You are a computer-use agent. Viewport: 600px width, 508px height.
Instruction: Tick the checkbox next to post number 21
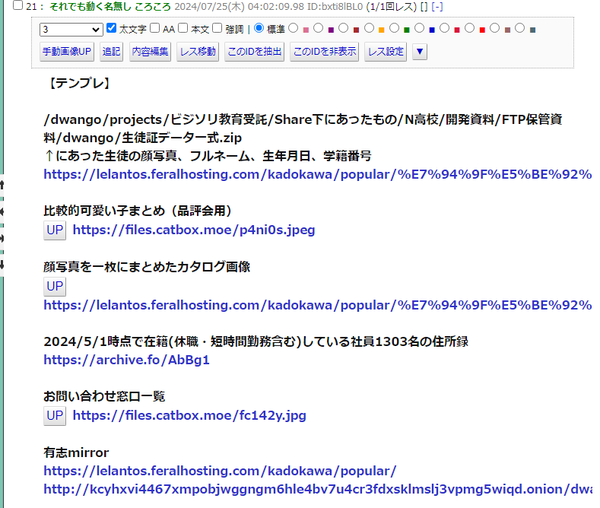[18, 5]
